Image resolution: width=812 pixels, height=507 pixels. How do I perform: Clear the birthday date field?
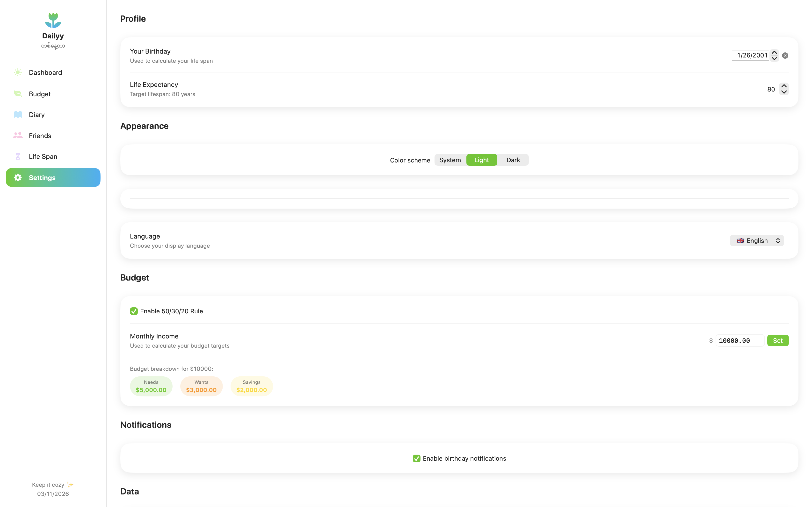click(785, 56)
